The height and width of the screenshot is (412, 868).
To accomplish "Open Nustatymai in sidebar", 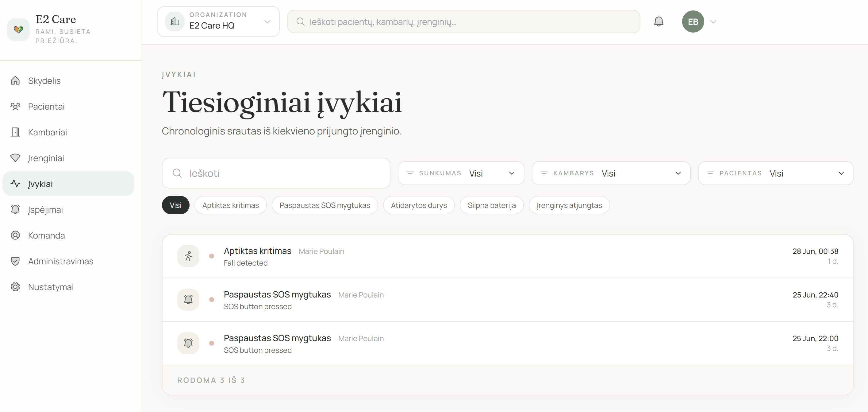I will pos(68,287).
